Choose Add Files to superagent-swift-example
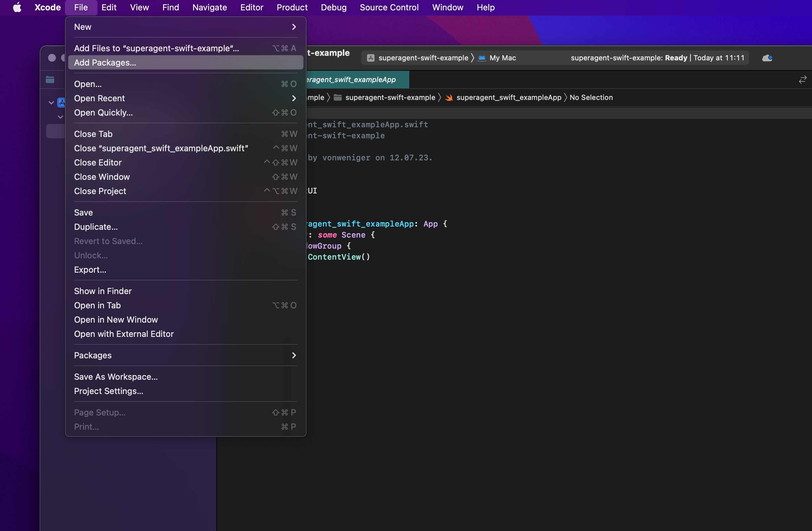The image size is (812, 531). [185, 48]
